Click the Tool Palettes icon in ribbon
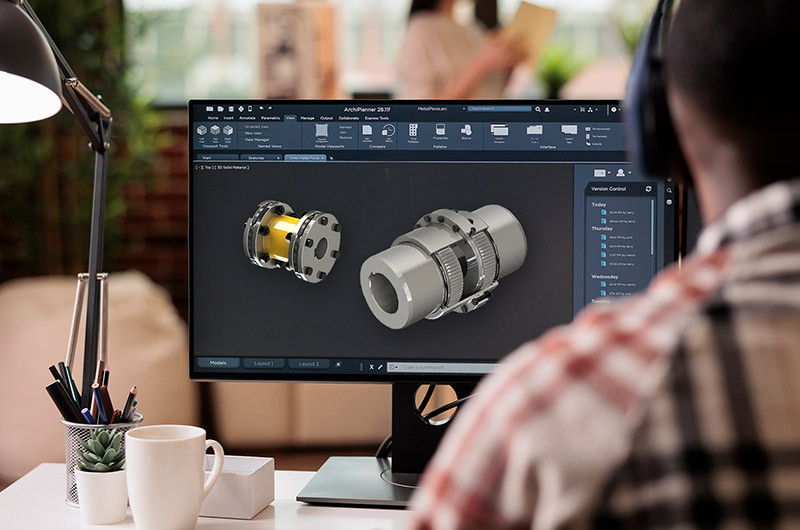800x530 pixels. pyautogui.click(x=413, y=132)
